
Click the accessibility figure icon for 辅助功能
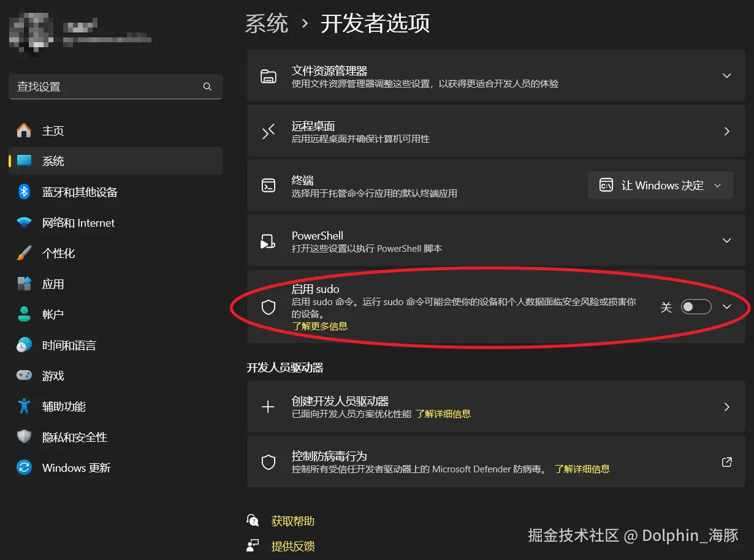tap(24, 406)
